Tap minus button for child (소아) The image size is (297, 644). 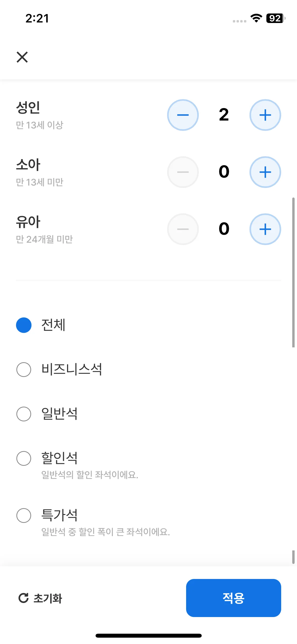pos(183,172)
